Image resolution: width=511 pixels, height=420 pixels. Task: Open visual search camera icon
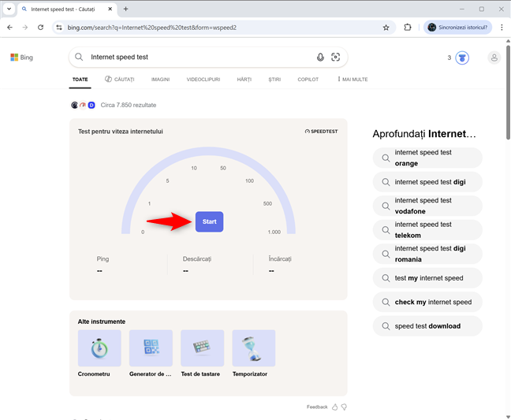pyautogui.click(x=336, y=58)
